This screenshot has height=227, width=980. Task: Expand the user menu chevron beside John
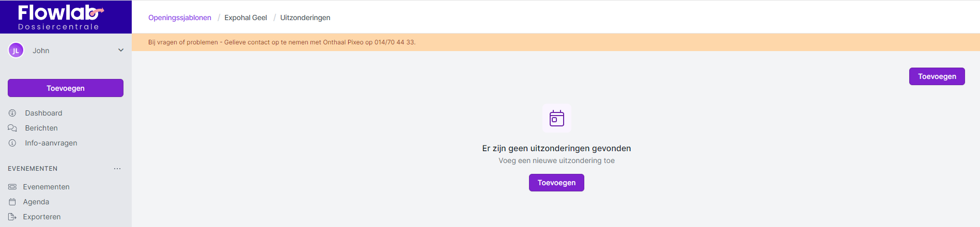[121, 51]
